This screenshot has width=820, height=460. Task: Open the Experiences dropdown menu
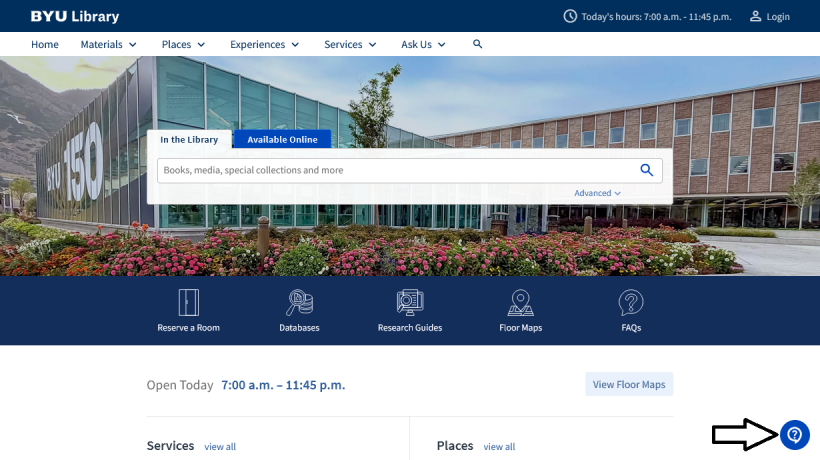(x=264, y=45)
